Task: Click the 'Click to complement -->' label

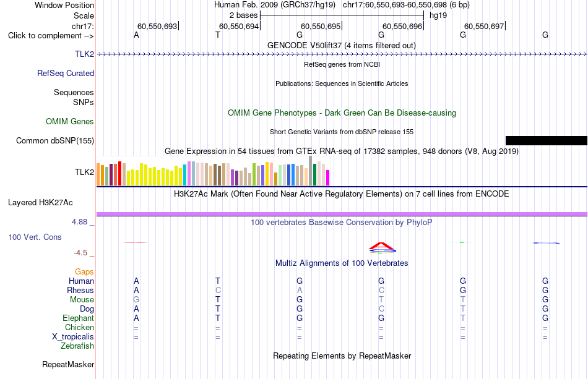Action: click(x=51, y=36)
